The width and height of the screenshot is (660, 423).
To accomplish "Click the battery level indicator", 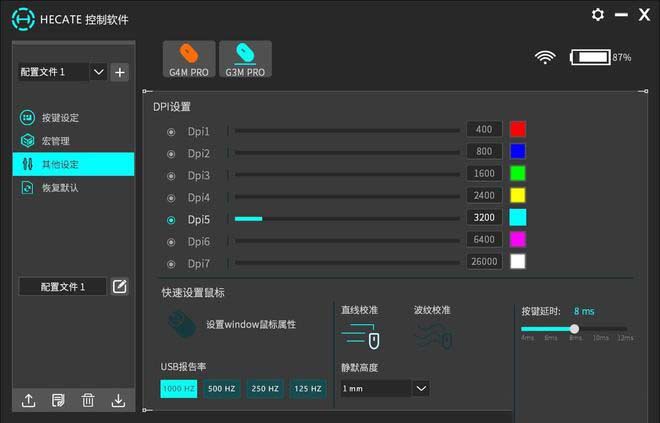I will pyautogui.click(x=591, y=57).
